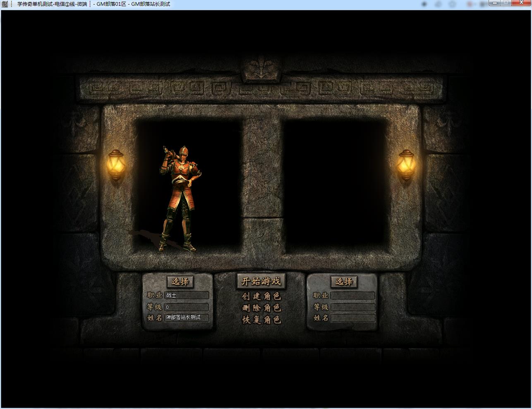The image size is (532, 409).
Task: Minimize the game window
Action: (x=494, y=3)
